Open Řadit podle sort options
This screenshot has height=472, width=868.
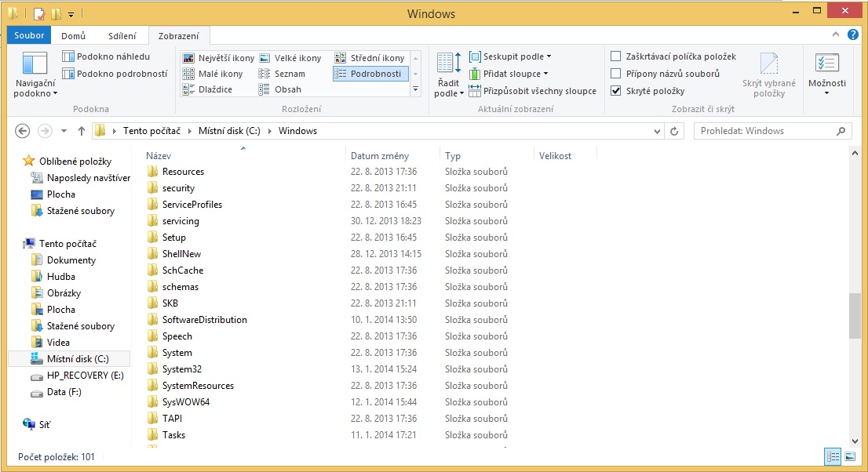tap(449, 75)
